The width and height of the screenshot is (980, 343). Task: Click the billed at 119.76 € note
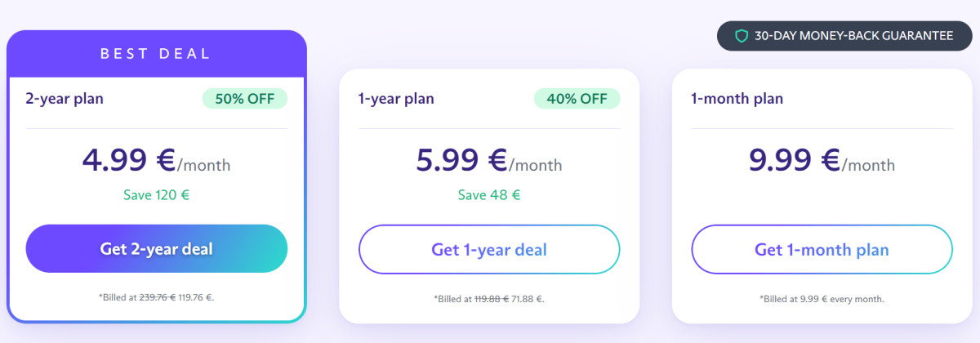click(x=156, y=297)
